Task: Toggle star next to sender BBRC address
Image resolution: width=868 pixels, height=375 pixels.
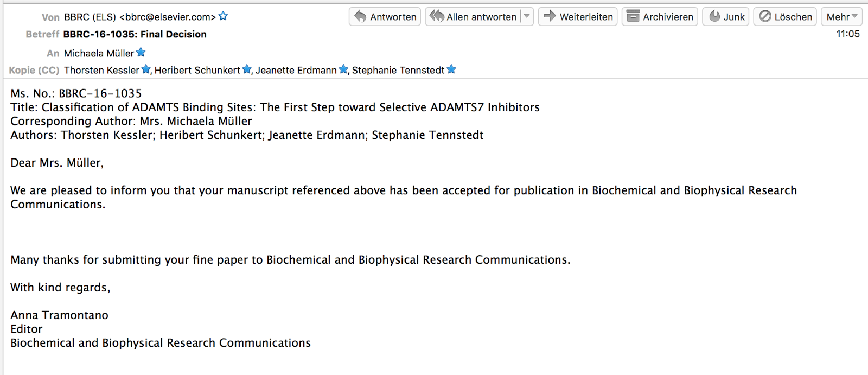Action: tap(223, 16)
